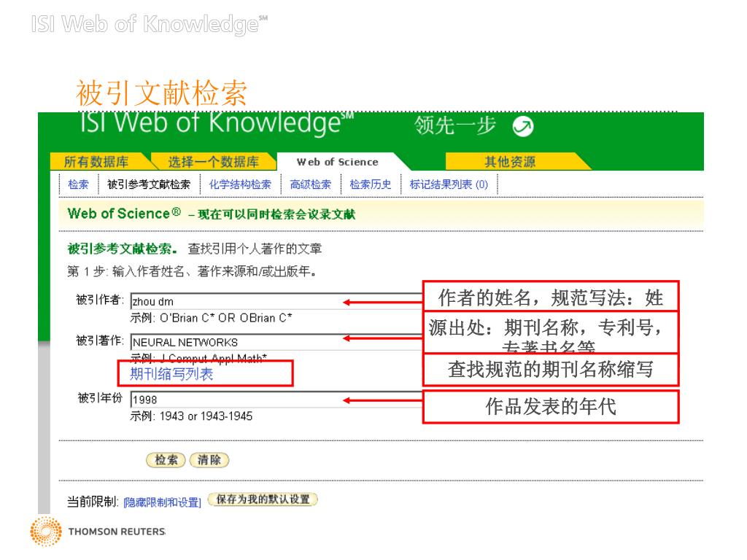Go to the 检索 search link

79,184
